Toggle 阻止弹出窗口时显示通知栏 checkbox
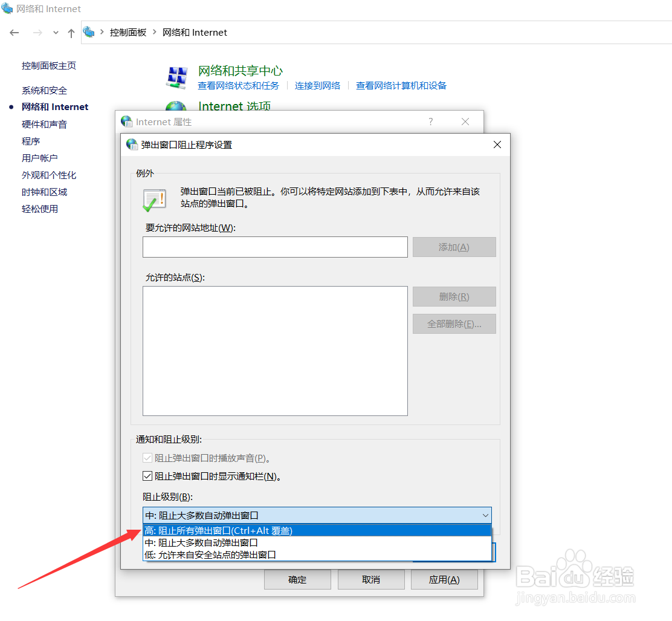 coord(147,476)
